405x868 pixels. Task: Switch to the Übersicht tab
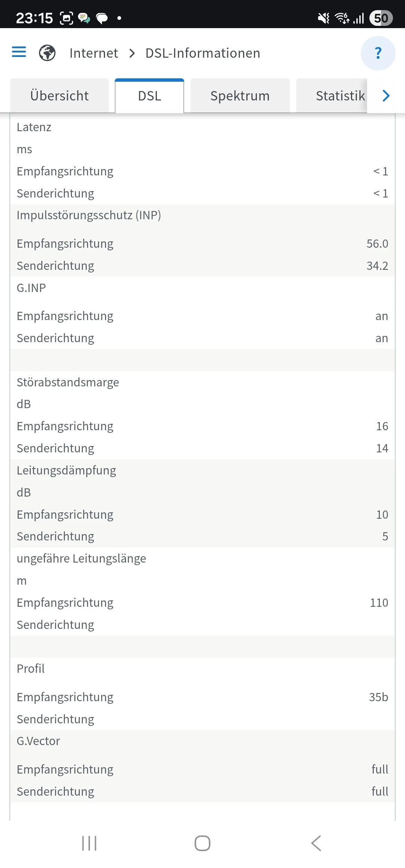click(x=59, y=96)
